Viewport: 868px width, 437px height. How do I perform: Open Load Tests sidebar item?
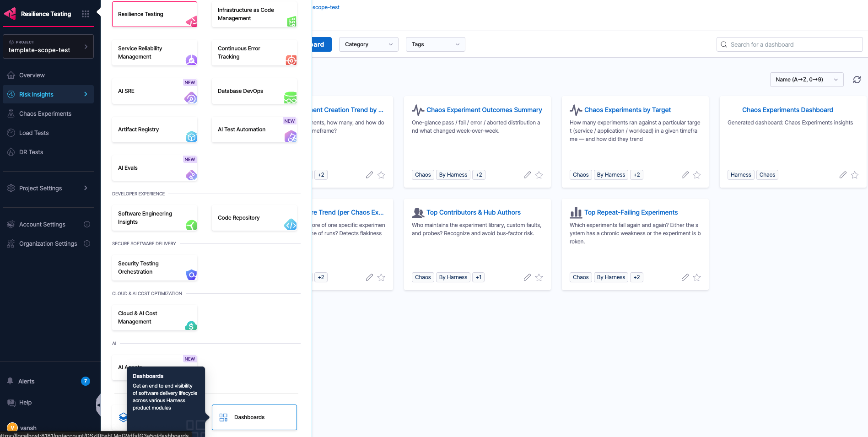pos(48,133)
